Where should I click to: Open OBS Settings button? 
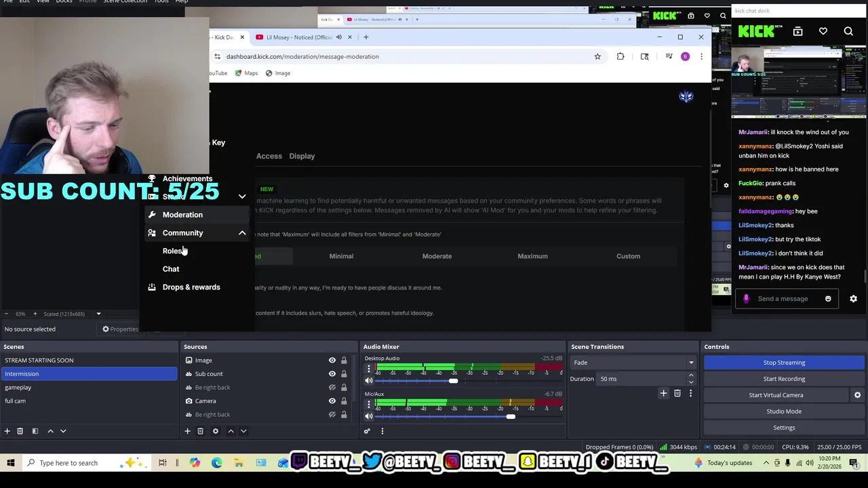[x=784, y=428]
